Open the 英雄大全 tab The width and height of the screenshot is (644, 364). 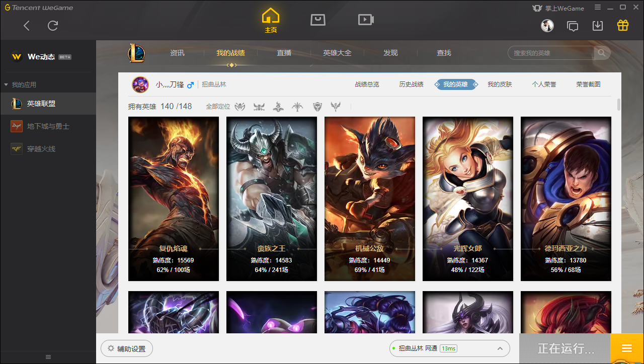(337, 53)
